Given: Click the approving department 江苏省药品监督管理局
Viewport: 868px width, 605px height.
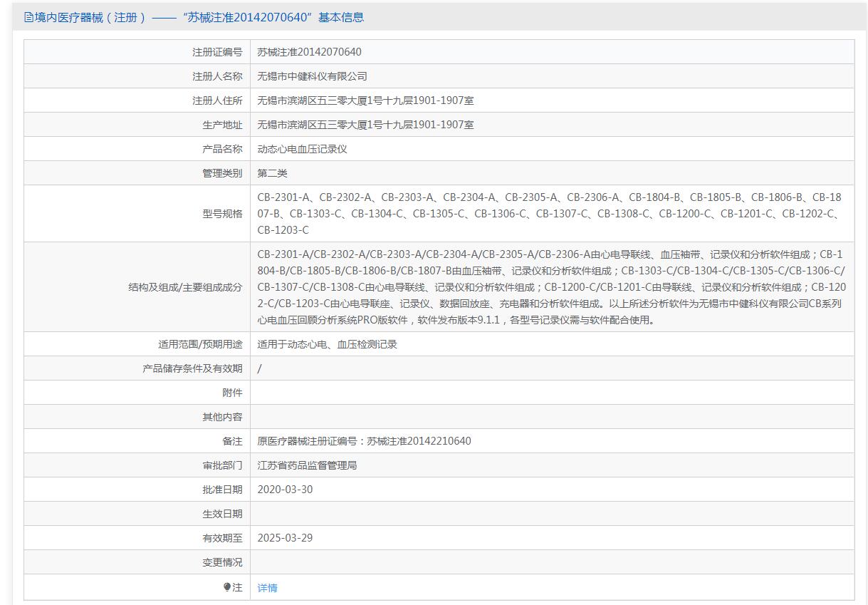Looking at the screenshot, I should 307,465.
